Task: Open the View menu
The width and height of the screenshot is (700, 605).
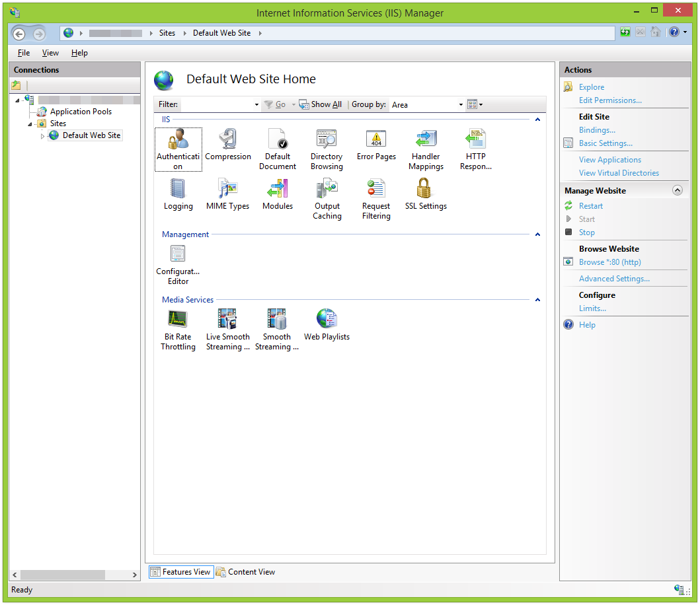Action: (x=50, y=53)
